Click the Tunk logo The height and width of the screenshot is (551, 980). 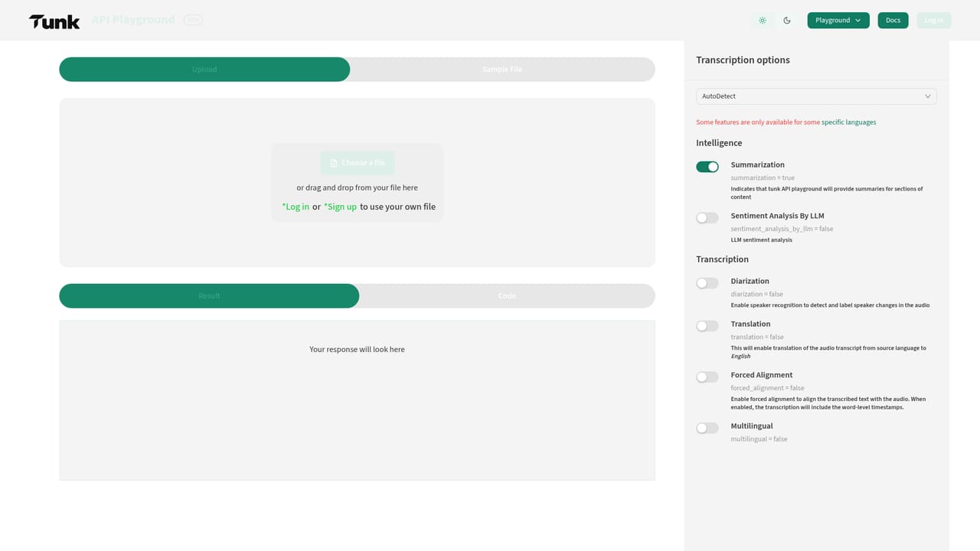point(54,21)
